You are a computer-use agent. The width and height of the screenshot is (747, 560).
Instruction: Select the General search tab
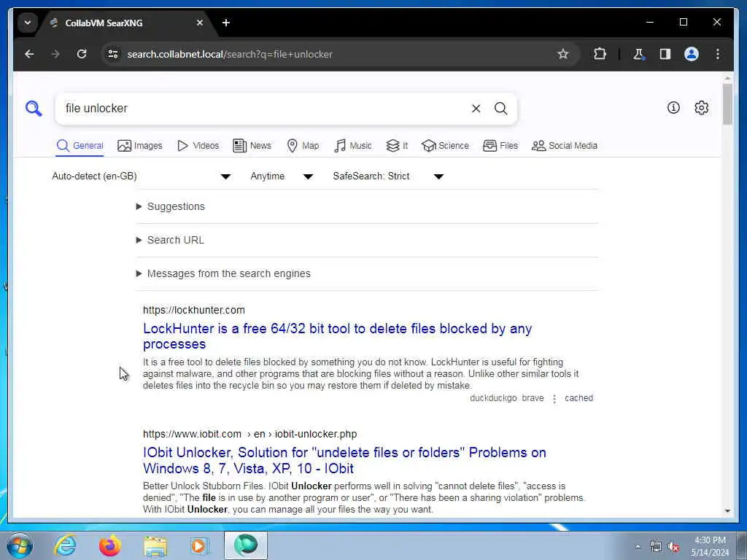click(x=80, y=146)
